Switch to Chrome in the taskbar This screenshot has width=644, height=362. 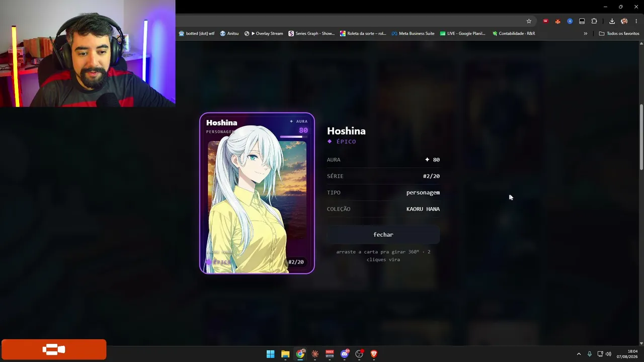coord(300,354)
